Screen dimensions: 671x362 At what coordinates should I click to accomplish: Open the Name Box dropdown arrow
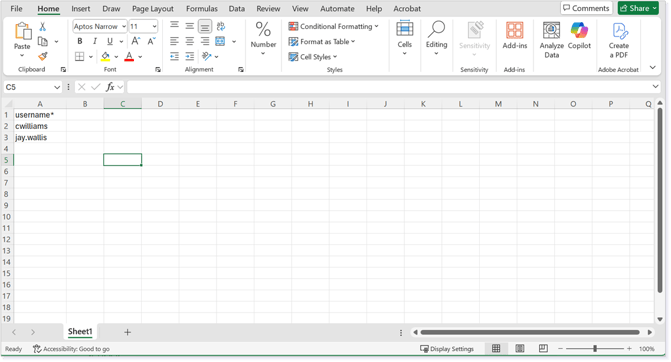(57, 87)
